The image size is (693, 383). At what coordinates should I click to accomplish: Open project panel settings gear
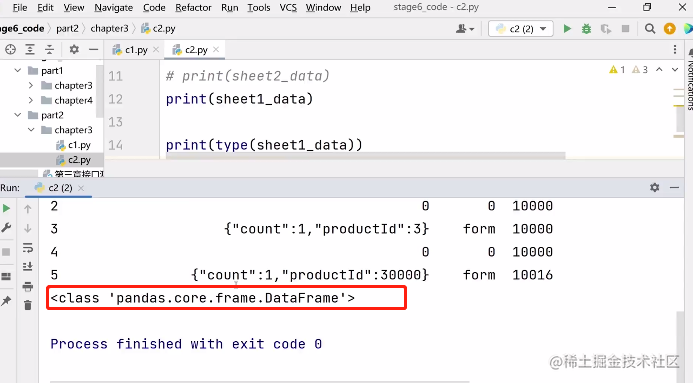pyautogui.click(x=74, y=49)
